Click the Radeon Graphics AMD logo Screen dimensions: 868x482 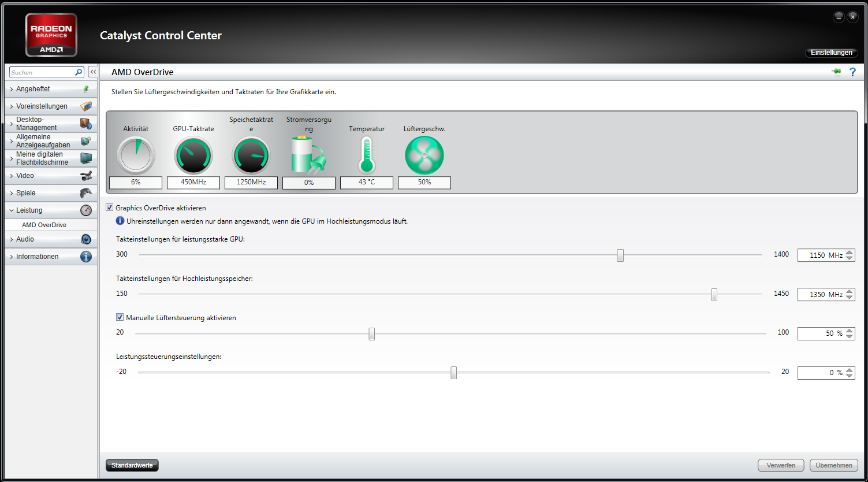tap(51, 35)
